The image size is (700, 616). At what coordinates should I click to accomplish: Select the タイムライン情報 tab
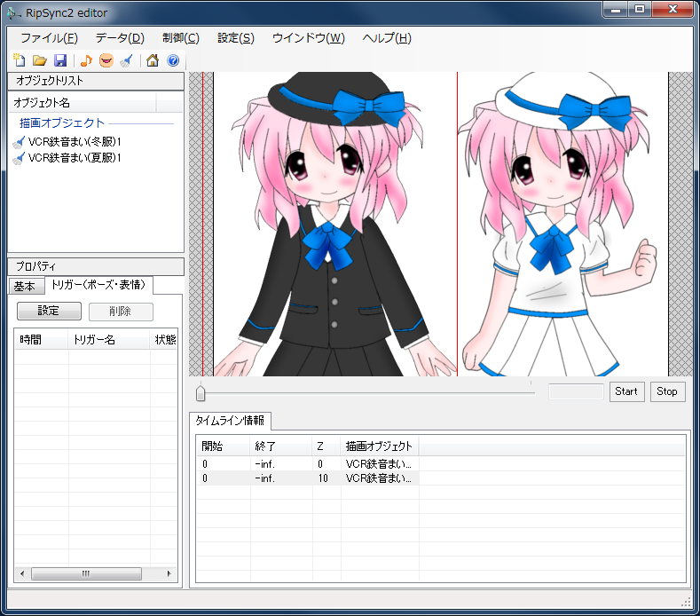point(230,421)
